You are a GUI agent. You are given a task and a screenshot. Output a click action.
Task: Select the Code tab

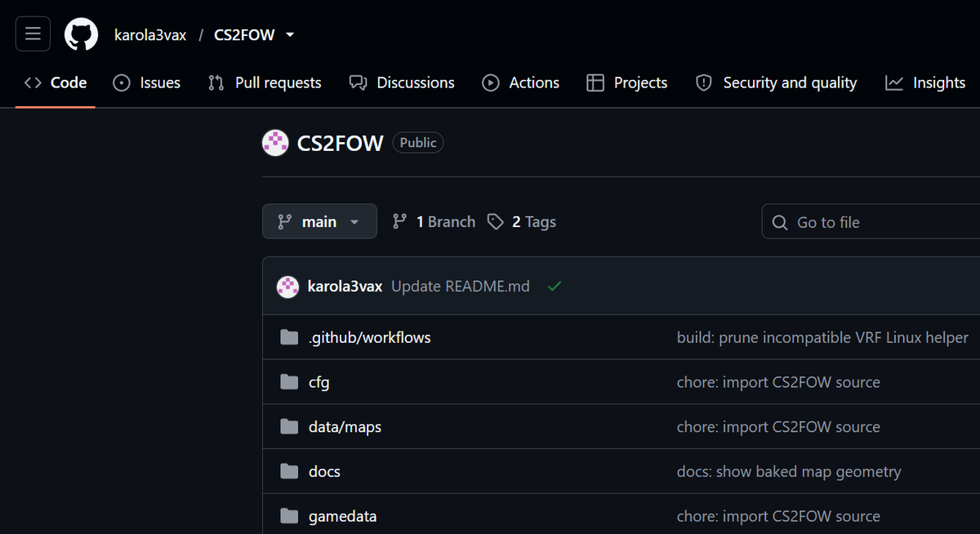56,82
